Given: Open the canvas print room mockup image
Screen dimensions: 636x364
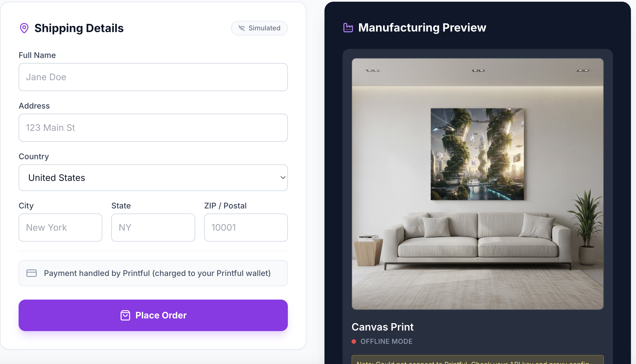Looking at the screenshot, I should tap(478, 184).
